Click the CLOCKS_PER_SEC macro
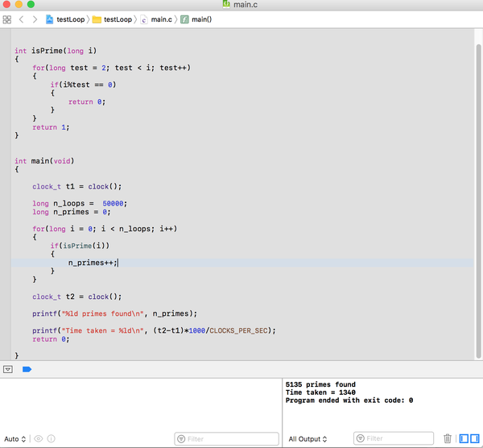The image size is (483, 448). pyautogui.click(x=238, y=330)
